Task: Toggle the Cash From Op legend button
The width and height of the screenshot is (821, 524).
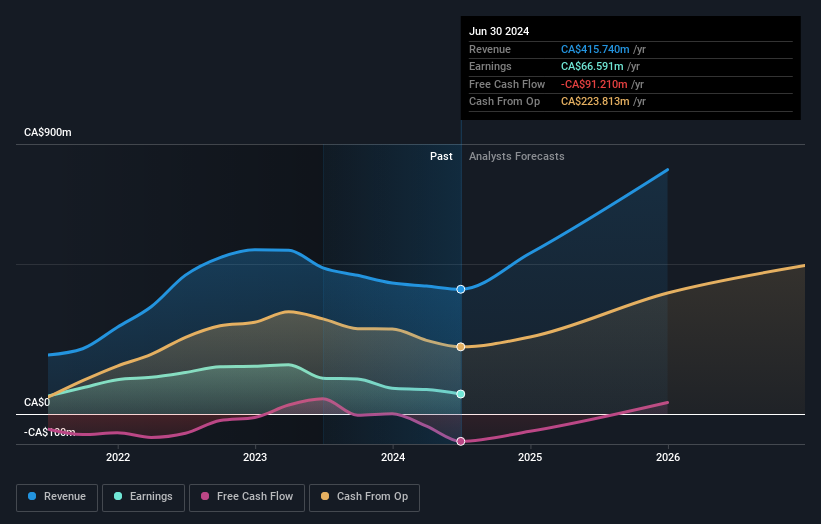Action: (364, 497)
